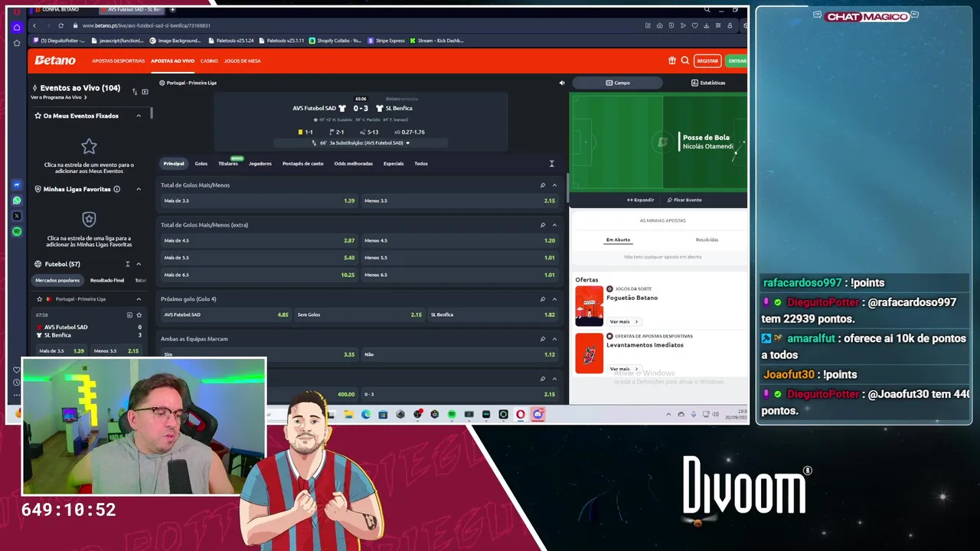980x551 pixels.
Task: Mute the match sound speaker icon
Action: point(561,83)
